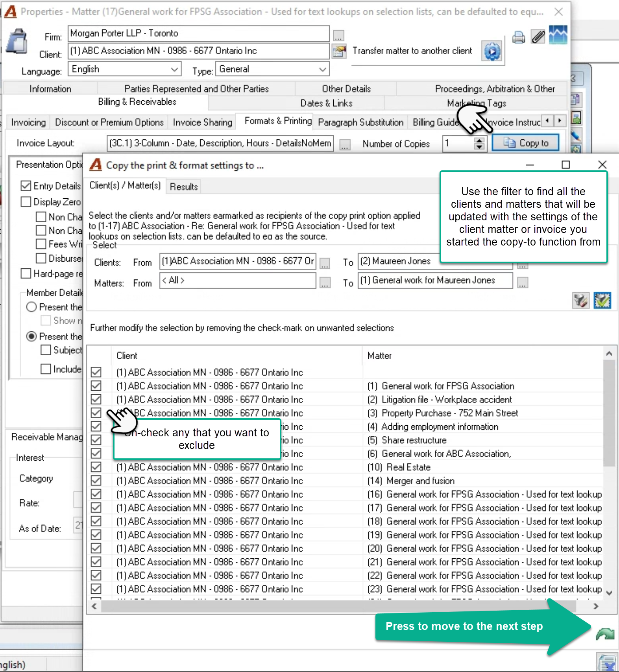Click the Matters From field showing All

point(238,281)
